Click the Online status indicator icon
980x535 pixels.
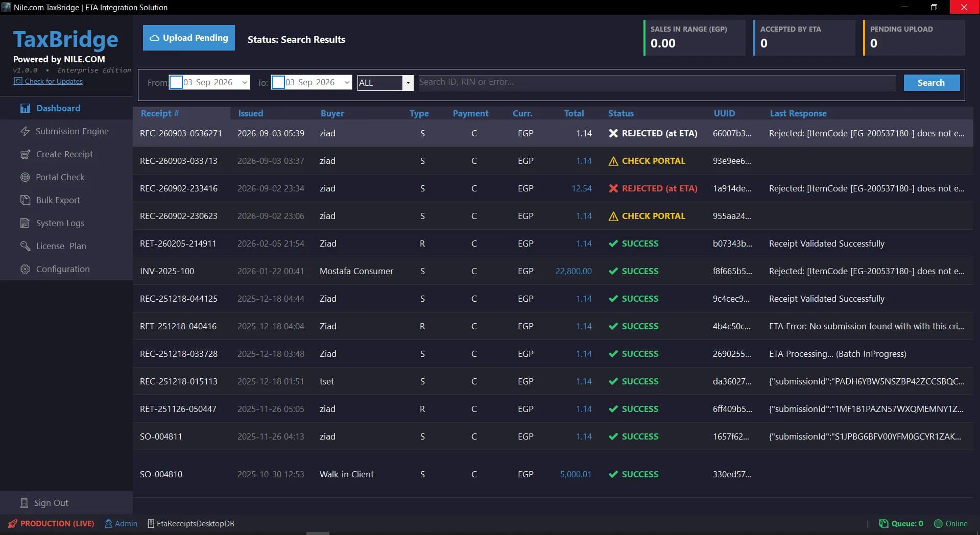coord(938,524)
